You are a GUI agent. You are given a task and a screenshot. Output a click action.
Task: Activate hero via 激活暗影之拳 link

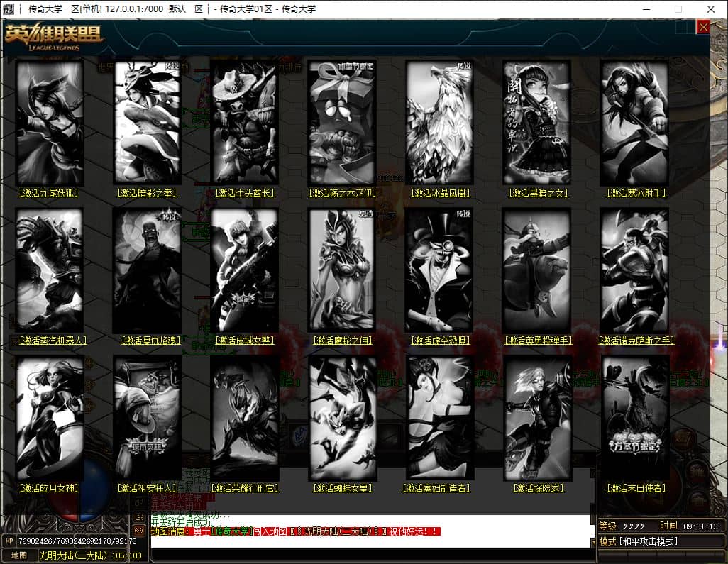click(x=147, y=193)
